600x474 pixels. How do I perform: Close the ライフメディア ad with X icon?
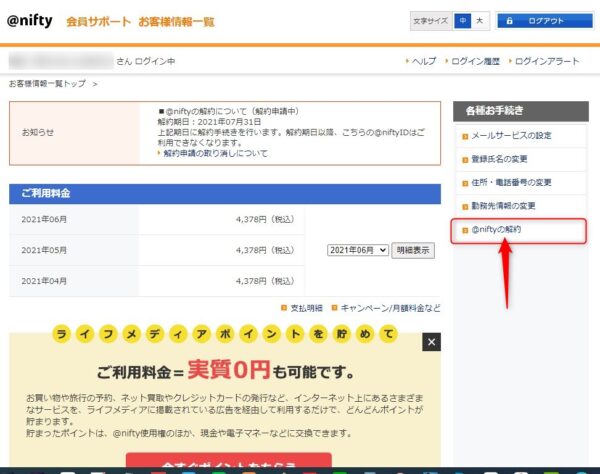click(x=431, y=342)
